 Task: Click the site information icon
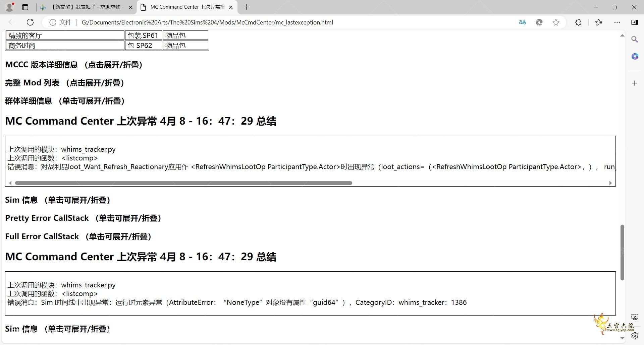(53, 22)
